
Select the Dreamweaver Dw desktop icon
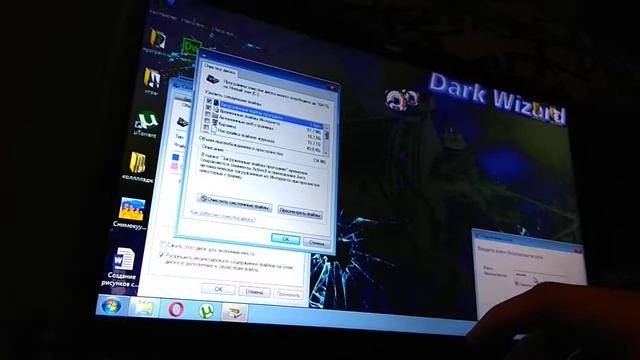pyautogui.click(x=190, y=48)
